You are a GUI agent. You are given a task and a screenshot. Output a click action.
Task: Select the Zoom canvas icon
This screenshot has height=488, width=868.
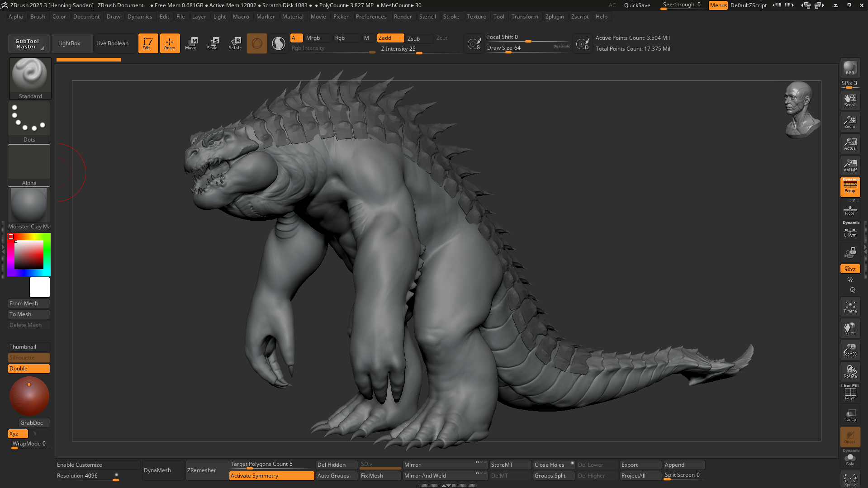coord(850,122)
